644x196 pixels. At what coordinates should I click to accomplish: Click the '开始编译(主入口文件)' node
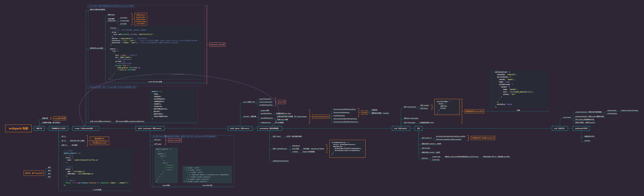point(58,128)
